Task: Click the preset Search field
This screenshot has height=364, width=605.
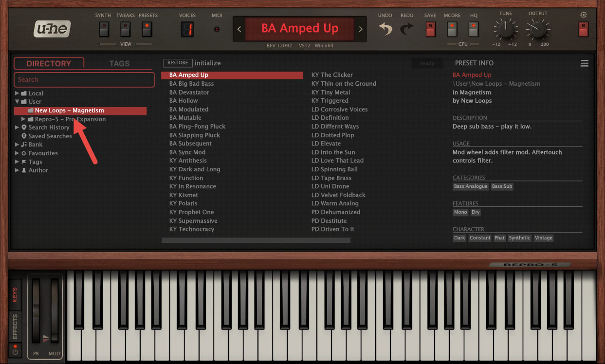Action: tap(84, 80)
